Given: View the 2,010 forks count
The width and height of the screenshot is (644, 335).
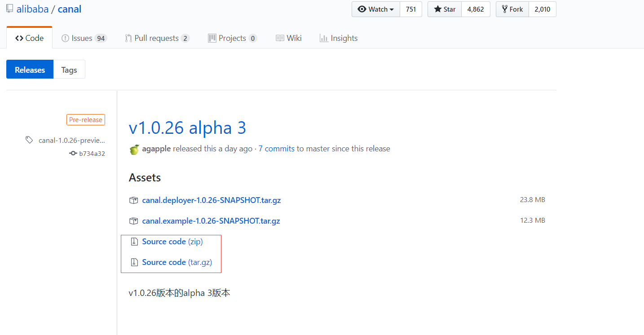Looking at the screenshot, I should coord(543,9).
